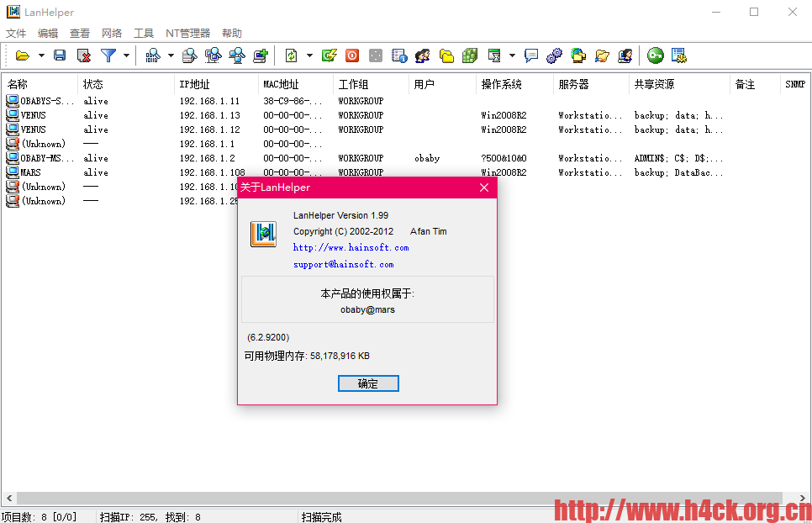Sort by the 操作系统 column header

tap(514, 84)
